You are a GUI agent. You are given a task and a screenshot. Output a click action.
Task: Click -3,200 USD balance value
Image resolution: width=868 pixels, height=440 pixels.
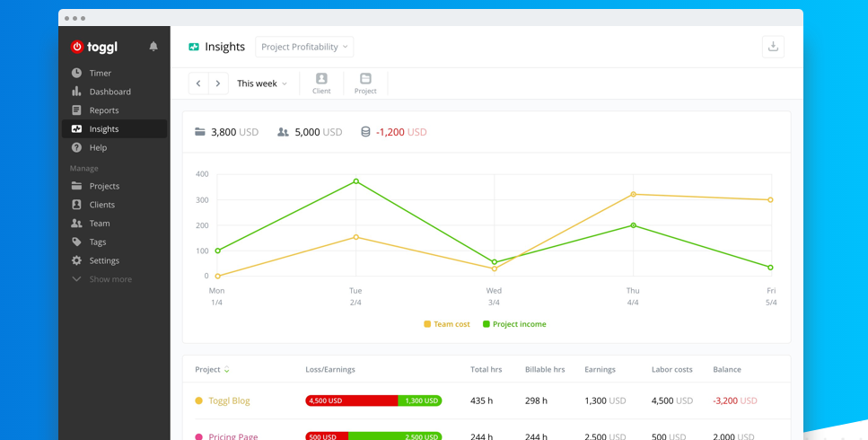[x=735, y=400]
